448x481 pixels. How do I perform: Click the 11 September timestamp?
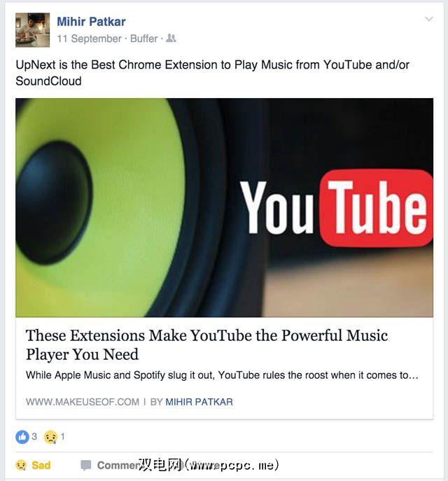[89, 39]
